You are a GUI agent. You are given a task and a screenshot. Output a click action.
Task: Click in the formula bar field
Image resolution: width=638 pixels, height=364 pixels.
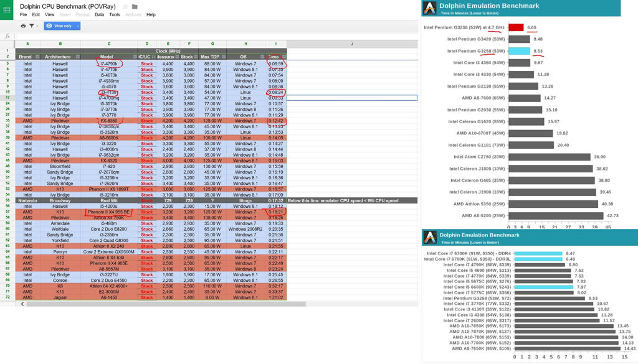[x=216, y=36]
